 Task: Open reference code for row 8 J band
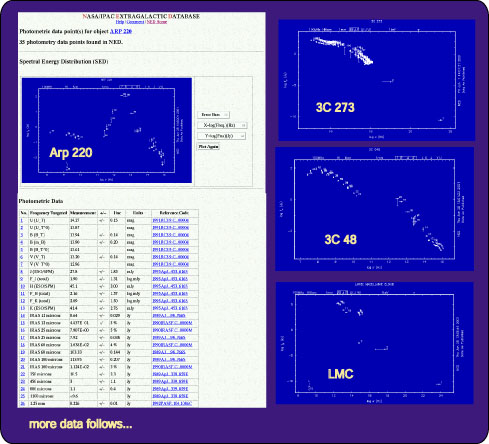(170, 272)
